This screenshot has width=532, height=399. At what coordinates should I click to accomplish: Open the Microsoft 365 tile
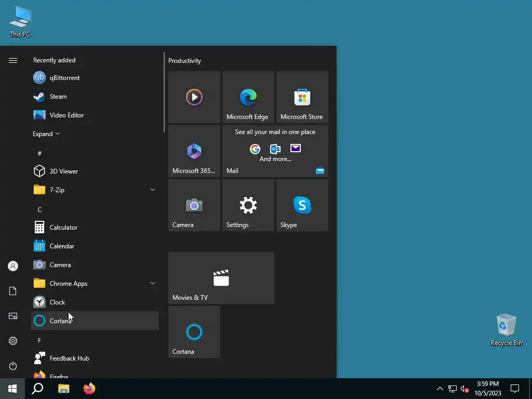click(x=194, y=151)
